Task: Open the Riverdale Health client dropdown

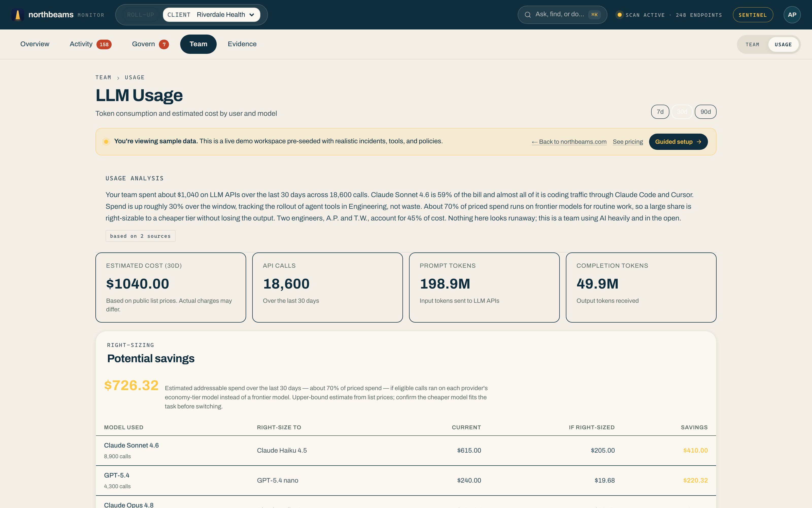Action: click(x=211, y=15)
